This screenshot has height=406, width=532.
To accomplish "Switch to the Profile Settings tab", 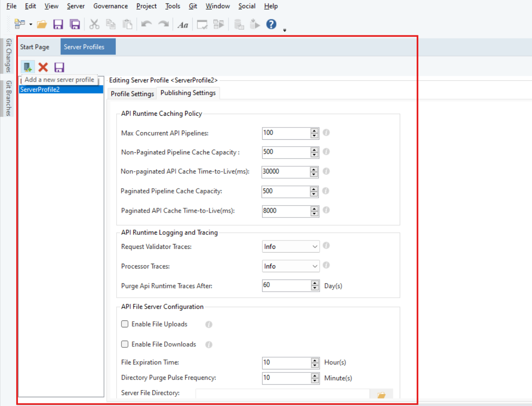I will pos(132,94).
